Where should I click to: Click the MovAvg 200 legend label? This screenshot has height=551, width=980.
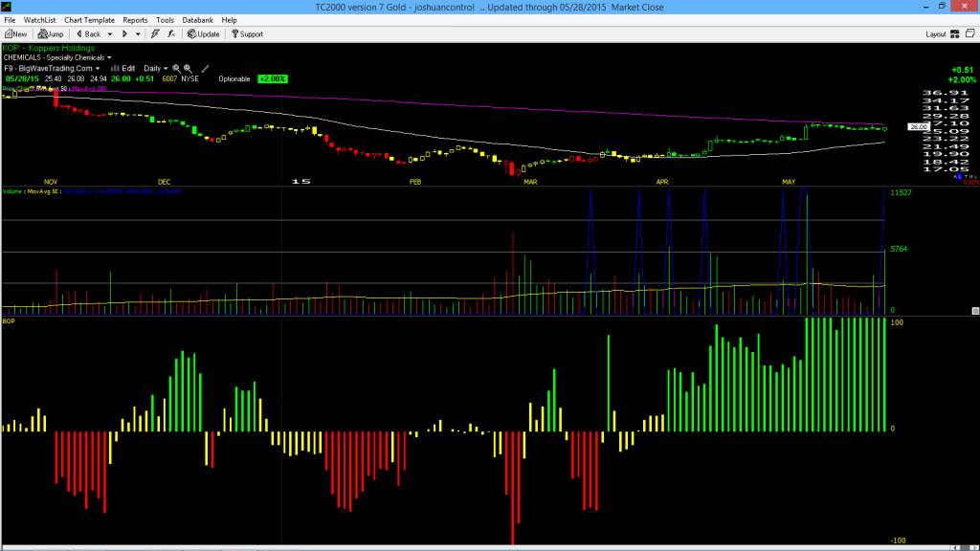[89, 89]
